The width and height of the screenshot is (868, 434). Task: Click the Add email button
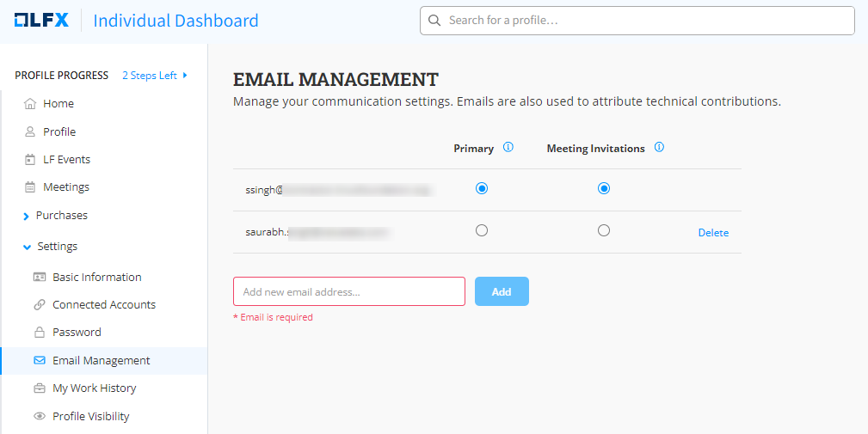(502, 291)
